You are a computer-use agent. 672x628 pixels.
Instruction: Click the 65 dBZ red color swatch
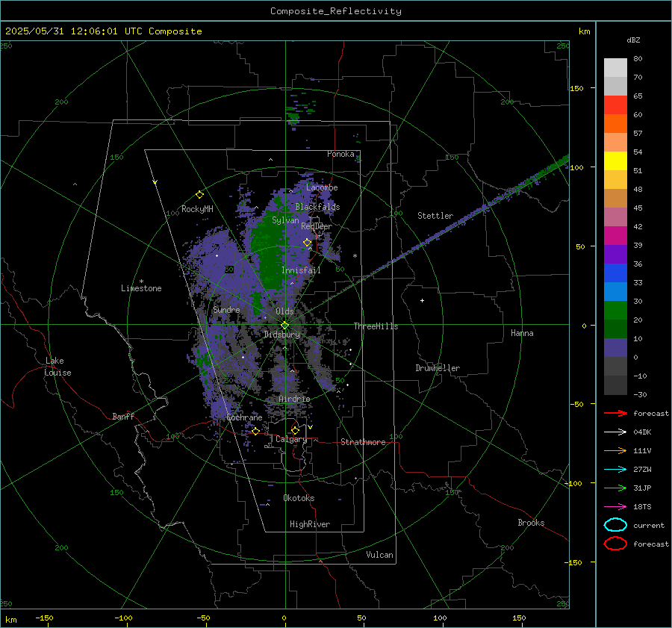615,105
